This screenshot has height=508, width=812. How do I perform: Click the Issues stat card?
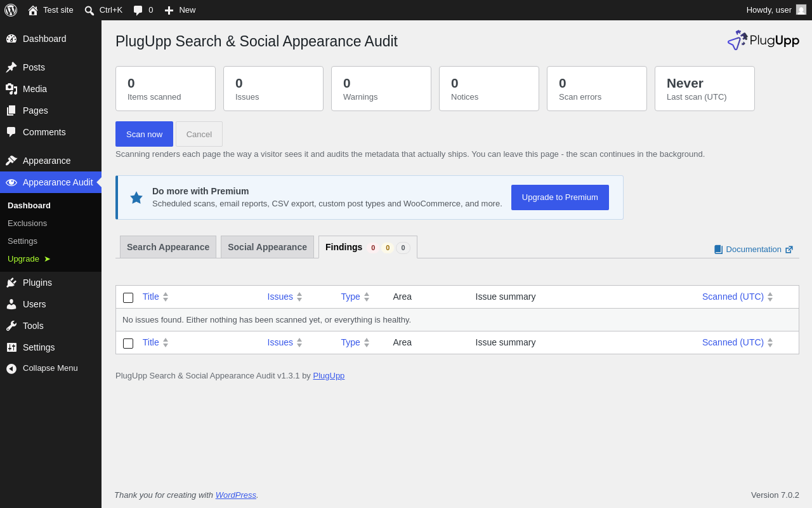click(x=273, y=89)
